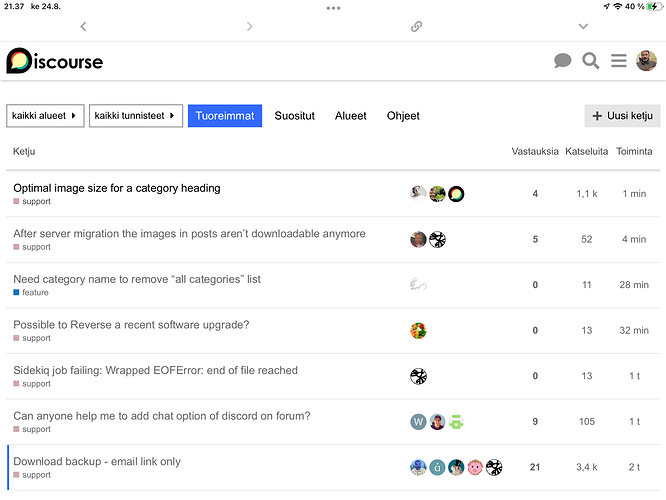
Task: Click reply count 21 on Download backup row
Action: click(x=535, y=467)
